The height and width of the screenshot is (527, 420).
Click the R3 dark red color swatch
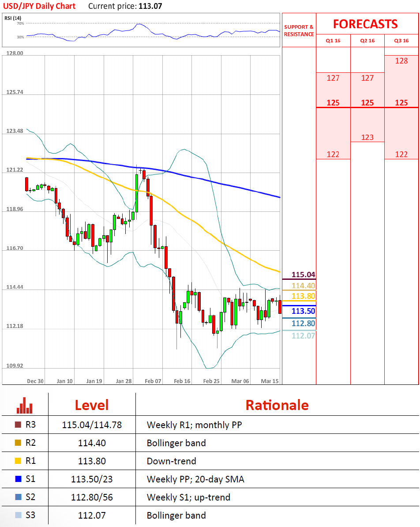point(18,425)
